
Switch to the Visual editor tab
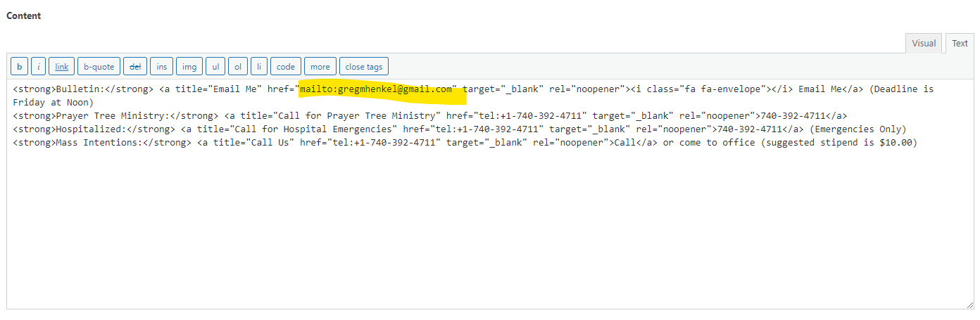(924, 44)
